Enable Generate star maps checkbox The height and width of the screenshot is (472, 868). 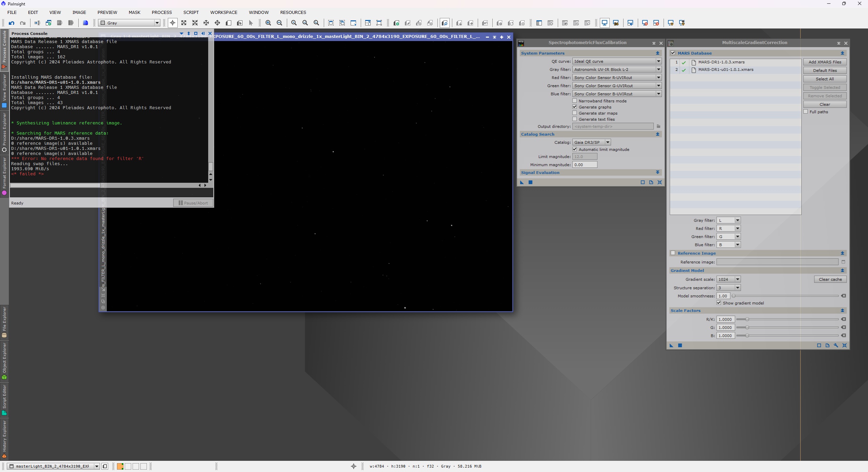click(575, 113)
